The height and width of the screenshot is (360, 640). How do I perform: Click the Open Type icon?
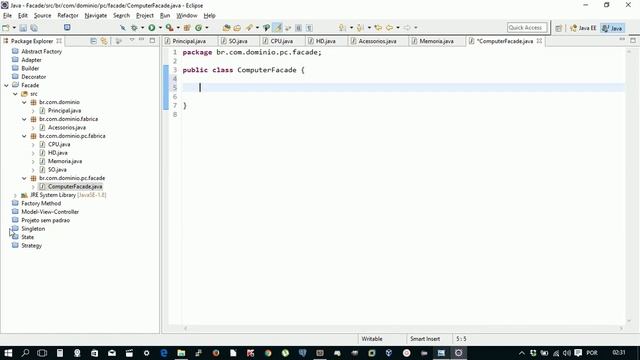(227, 28)
